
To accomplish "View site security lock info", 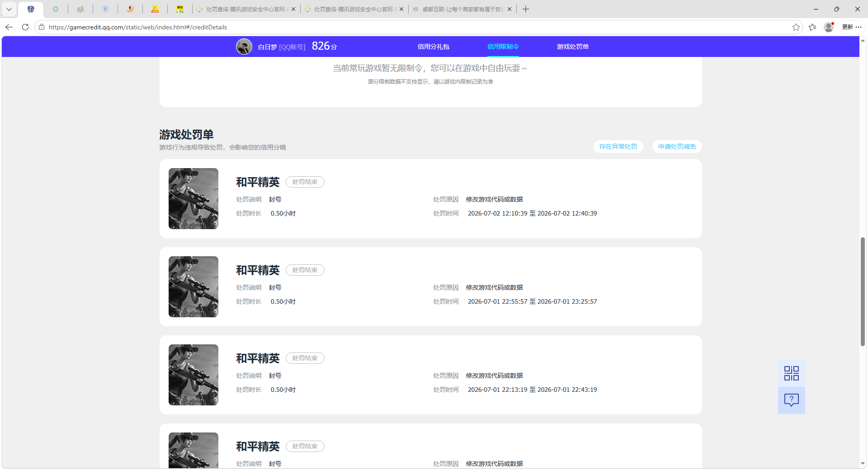I will (42, 27).
